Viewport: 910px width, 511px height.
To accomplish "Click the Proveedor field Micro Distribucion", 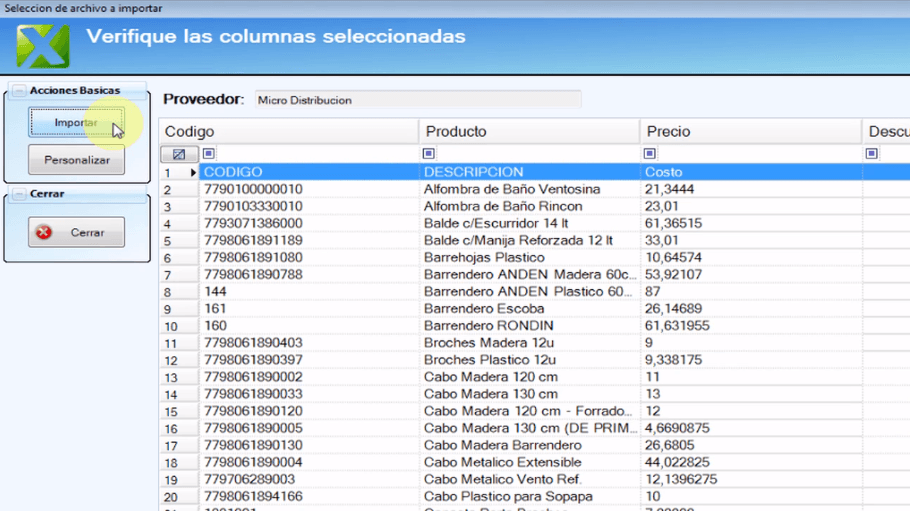I will (415, 100).
